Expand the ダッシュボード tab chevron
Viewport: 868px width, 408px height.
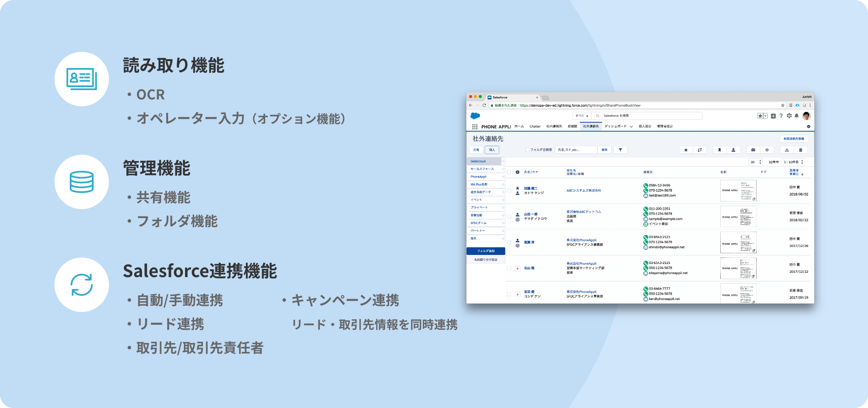tap(631, 127)
